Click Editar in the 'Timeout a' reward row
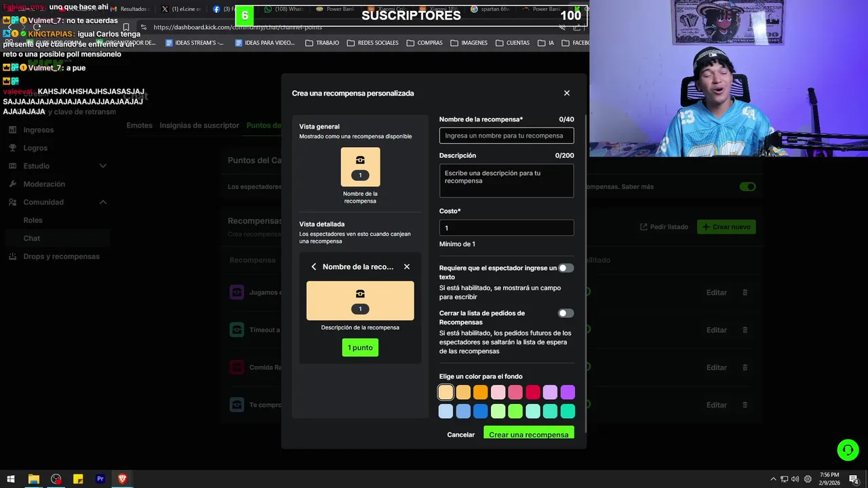This screenshot has width=868, height=488. point(717,330)
